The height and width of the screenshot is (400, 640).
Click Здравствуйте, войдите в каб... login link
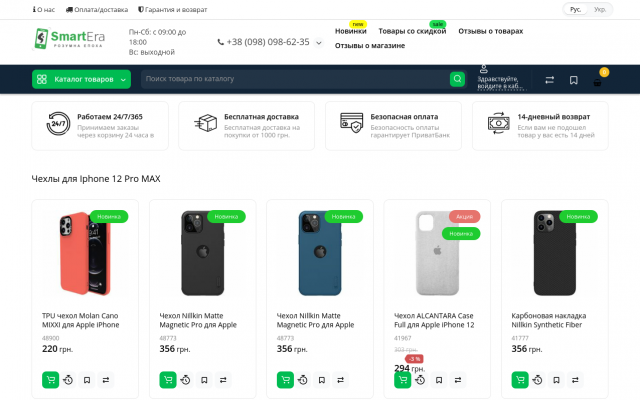coord(500,82)
